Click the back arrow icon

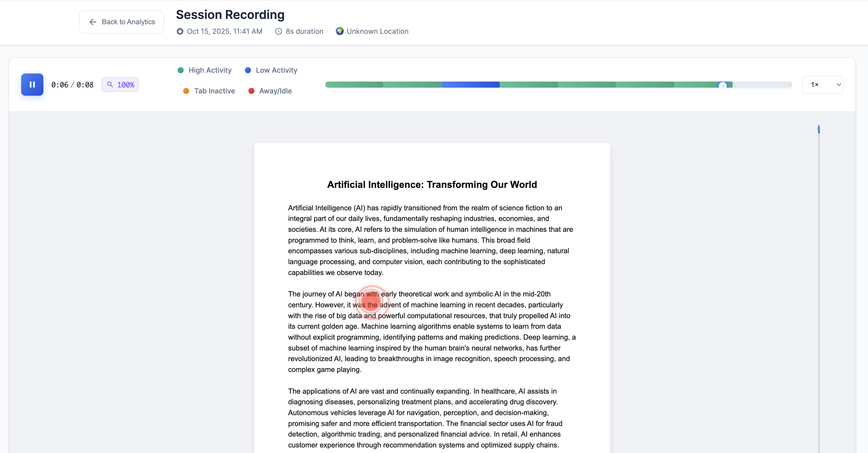click(93, 22)
